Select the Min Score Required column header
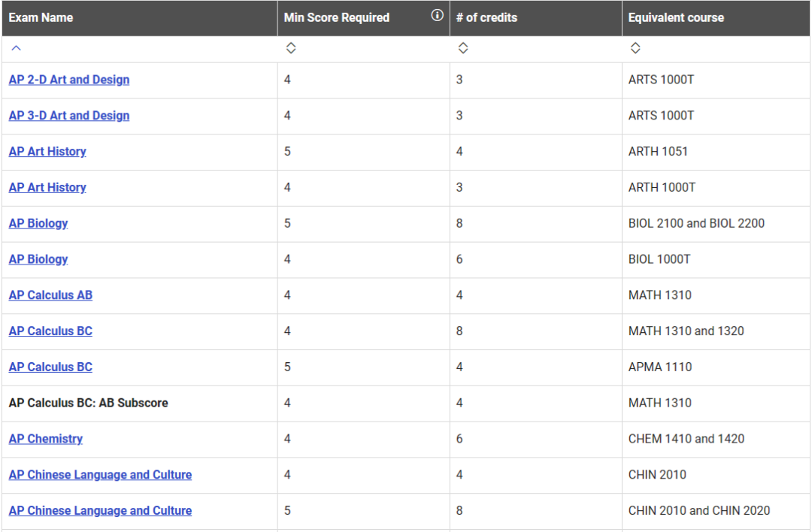Viewport: 812px width, 532px height. click(x=336, y=17)
